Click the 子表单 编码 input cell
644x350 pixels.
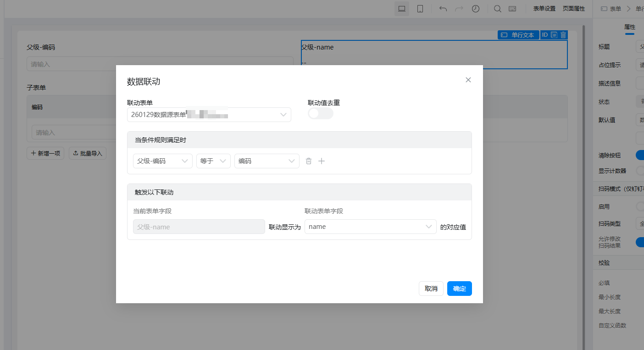pos(74,132)
